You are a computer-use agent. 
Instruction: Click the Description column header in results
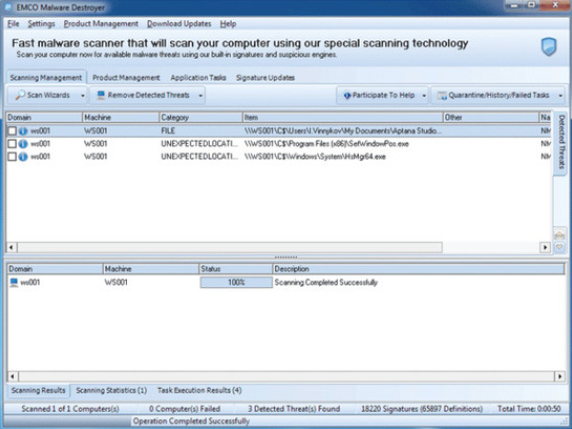419,269
